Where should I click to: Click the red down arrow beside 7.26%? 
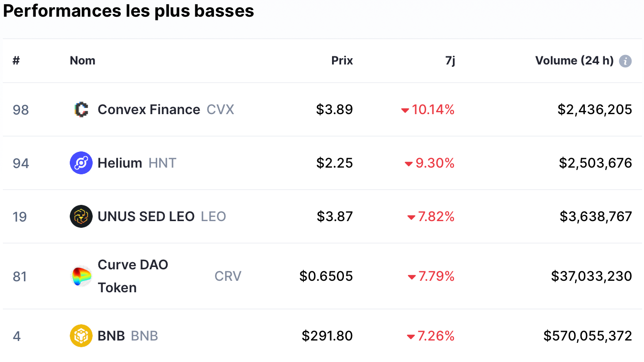coord(411,337)
